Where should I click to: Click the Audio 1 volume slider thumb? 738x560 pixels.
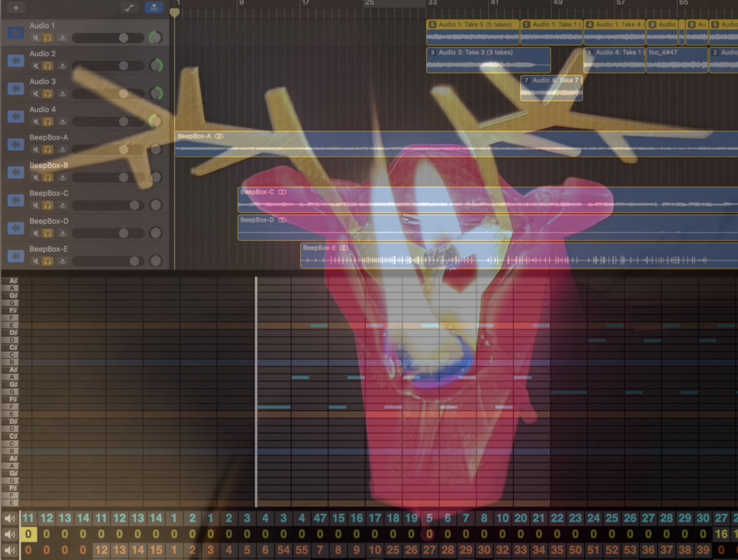pos(123,38)
